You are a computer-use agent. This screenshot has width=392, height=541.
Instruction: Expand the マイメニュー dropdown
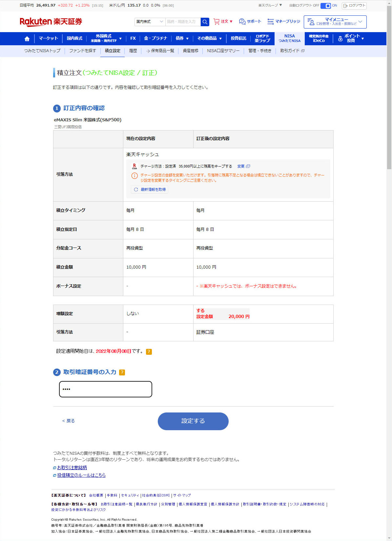click(x=335, y=22)
